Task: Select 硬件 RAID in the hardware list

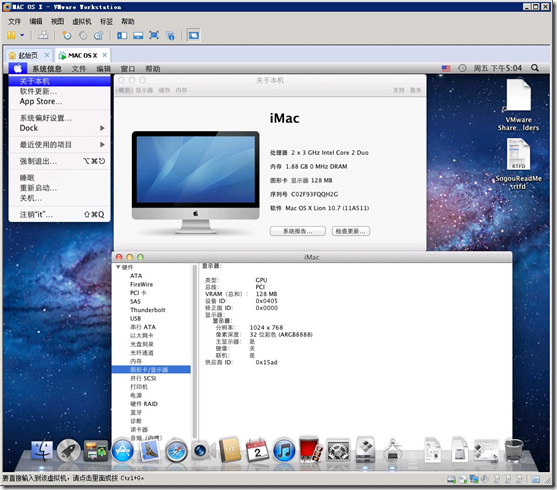Action: 144,404
